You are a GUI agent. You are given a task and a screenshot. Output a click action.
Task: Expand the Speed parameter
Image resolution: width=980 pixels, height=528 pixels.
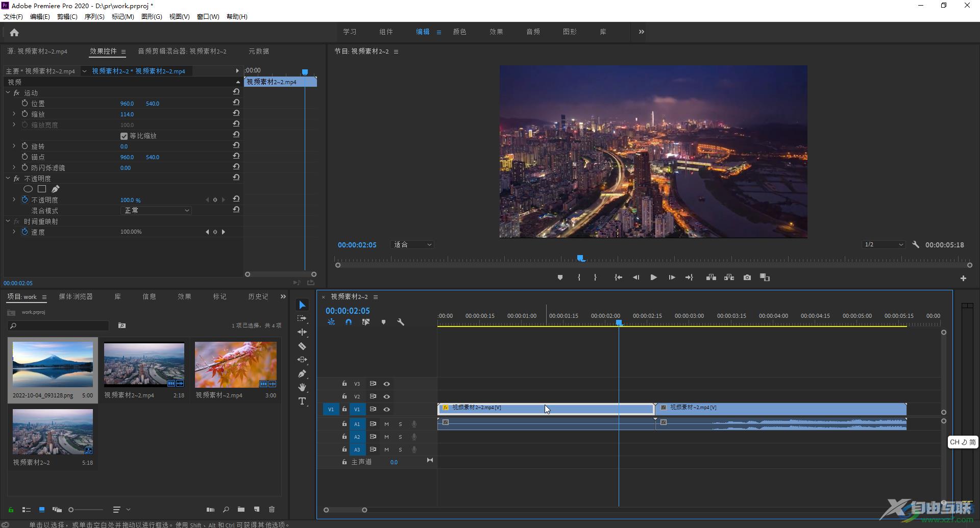[14, 232]
